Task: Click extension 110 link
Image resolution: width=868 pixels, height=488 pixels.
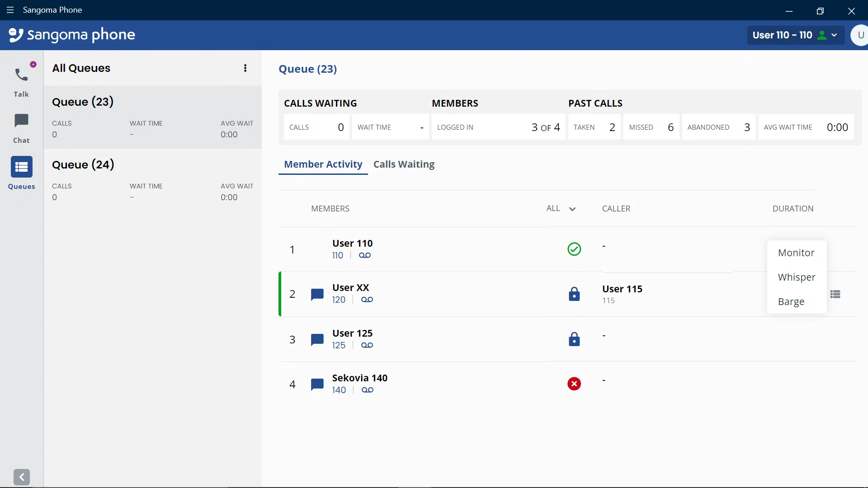Action: point(338,255)
